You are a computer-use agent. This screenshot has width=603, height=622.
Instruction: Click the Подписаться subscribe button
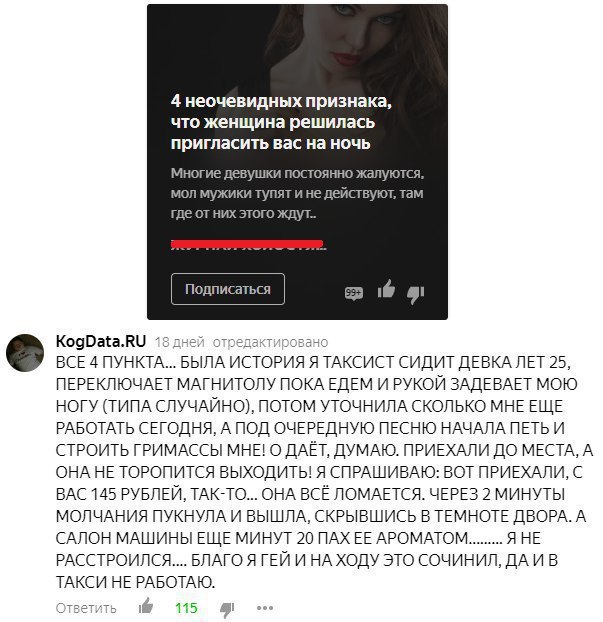[x=228, y=289]
